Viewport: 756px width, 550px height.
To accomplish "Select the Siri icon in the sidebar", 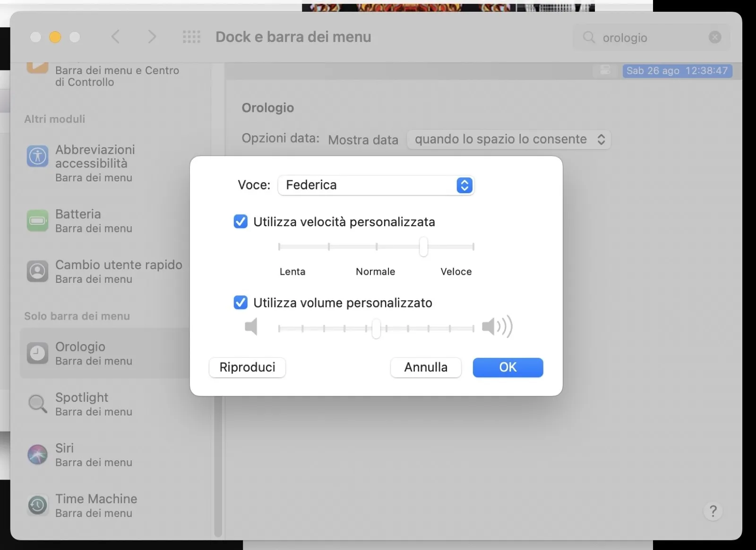I will coord(37,455).
